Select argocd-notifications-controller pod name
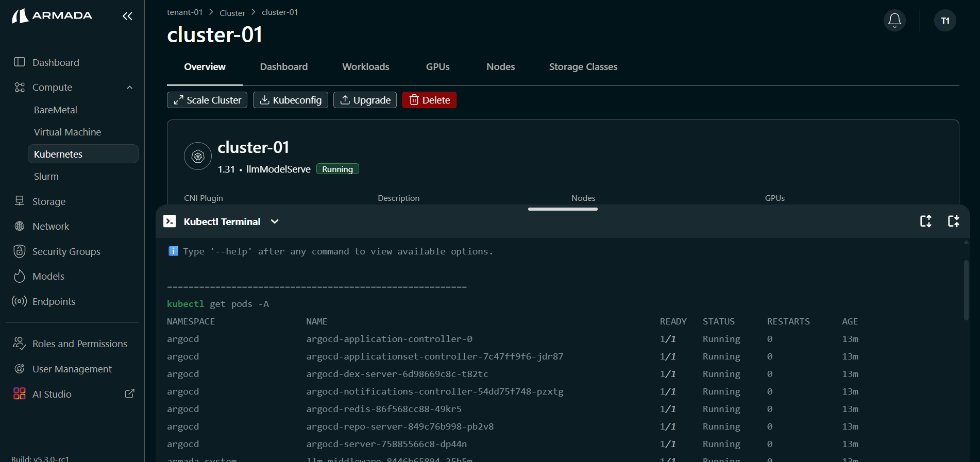Image resolution: width=980 pixels, height=462 pixels. coord(435,391)
